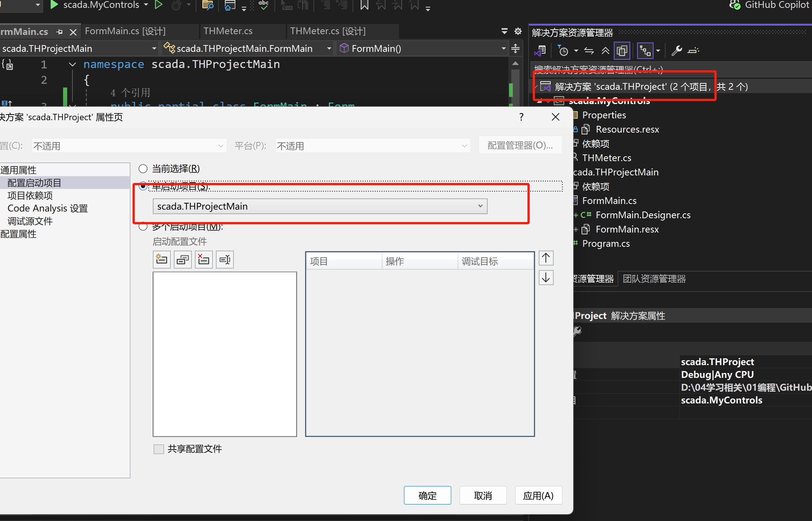
Task: Move project up arrow button
Action: click(546, 258)
